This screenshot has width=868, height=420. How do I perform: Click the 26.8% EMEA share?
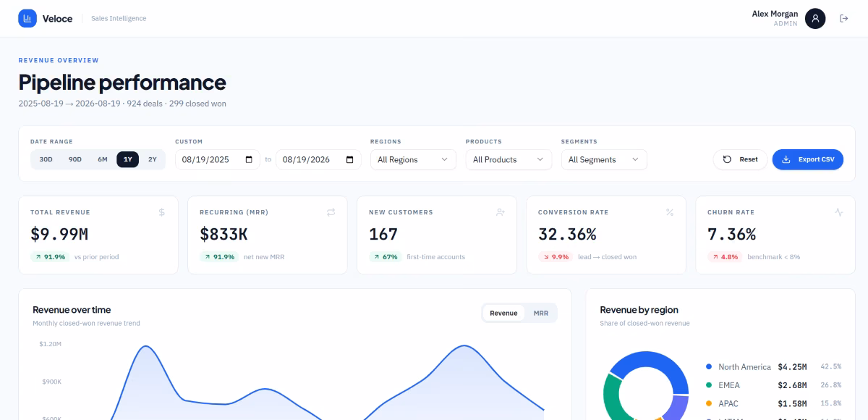pos(831,385)
